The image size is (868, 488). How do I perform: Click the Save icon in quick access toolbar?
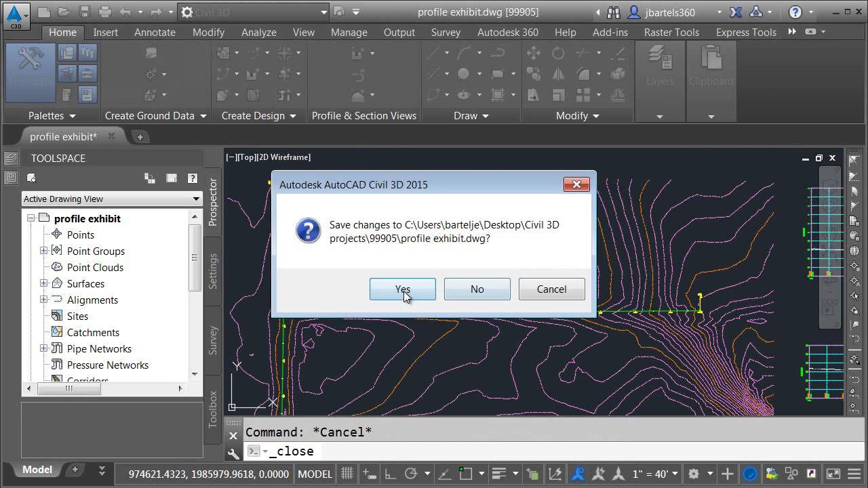click(84, 12)
